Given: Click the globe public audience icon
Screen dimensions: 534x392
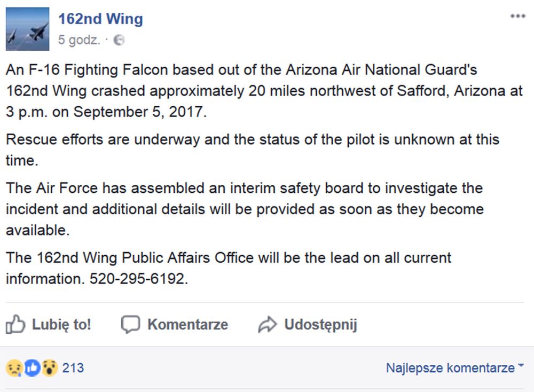Looking at the screenshot, I should click(x=120, y=40).
